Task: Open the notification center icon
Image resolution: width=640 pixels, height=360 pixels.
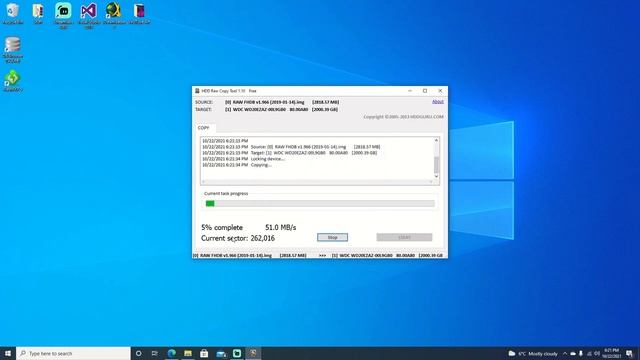Action: click(x=629, y=353)
